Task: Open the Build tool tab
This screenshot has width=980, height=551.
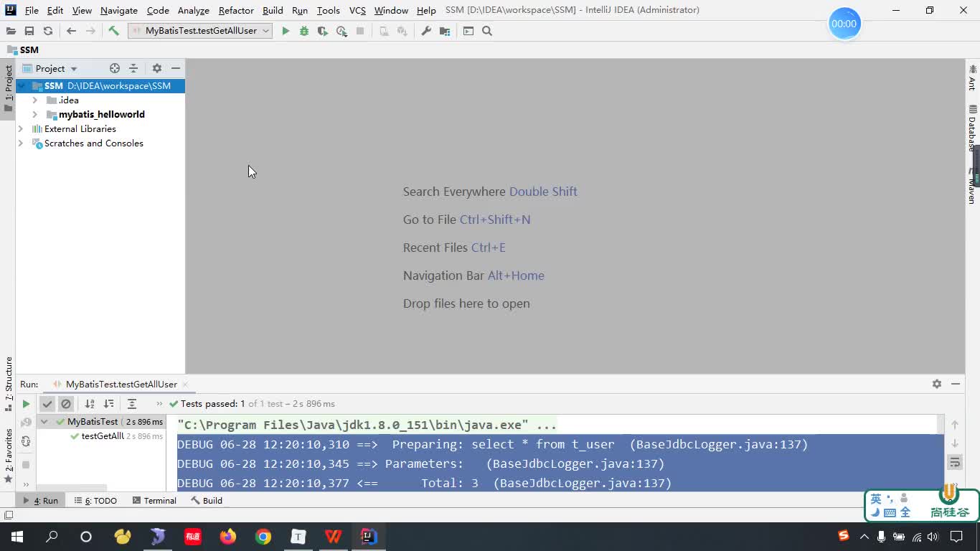Action: [x=207, y=501]
